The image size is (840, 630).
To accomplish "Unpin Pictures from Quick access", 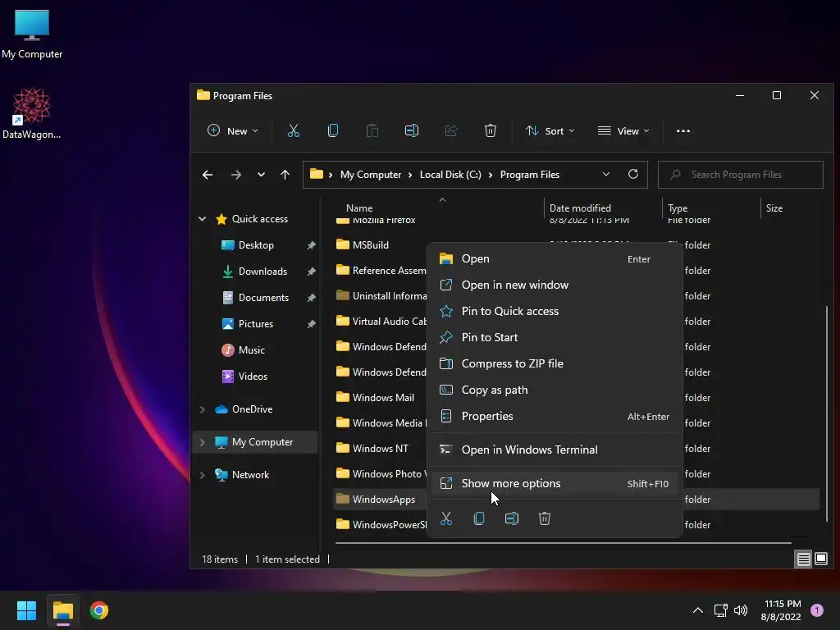I will tap(311, 324).
